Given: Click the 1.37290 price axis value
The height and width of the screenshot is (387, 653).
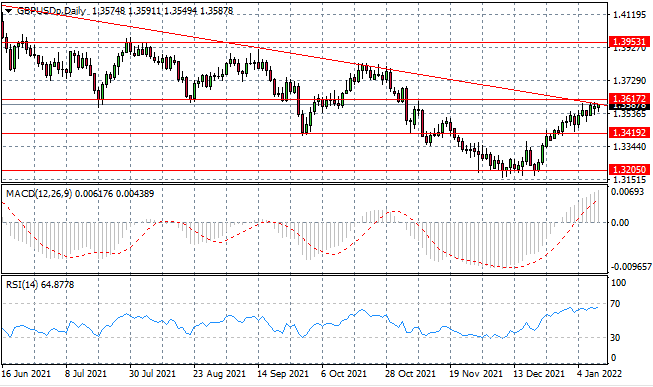Looking at the screenshot, I should 629,80.
